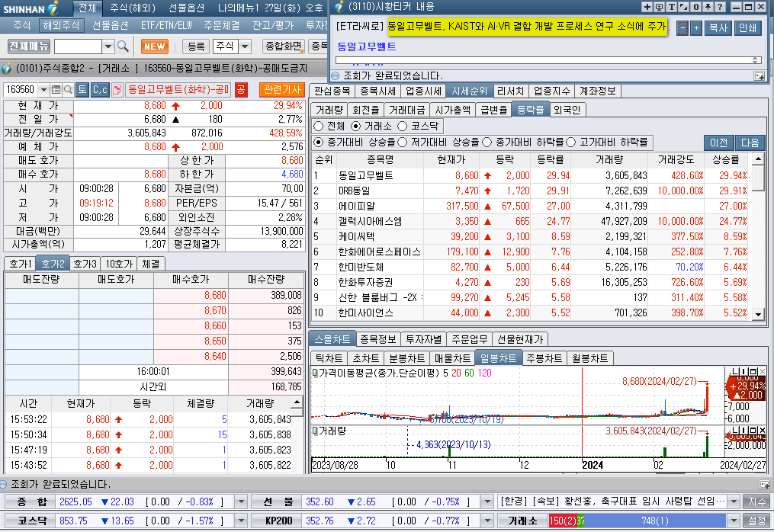The width and height of the screenshot is (774, 532).
Task: Select the 코스닥 market radio button
Action: click(x=403, y=127)
